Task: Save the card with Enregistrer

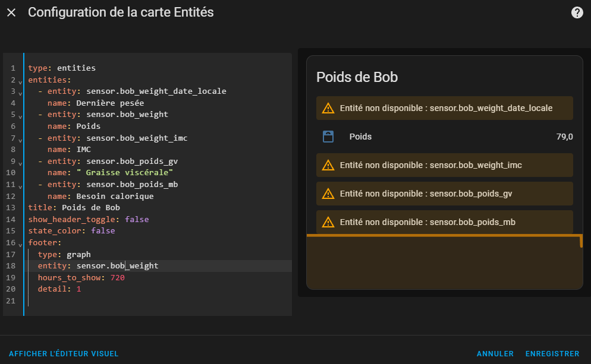Action: (552, 354)
